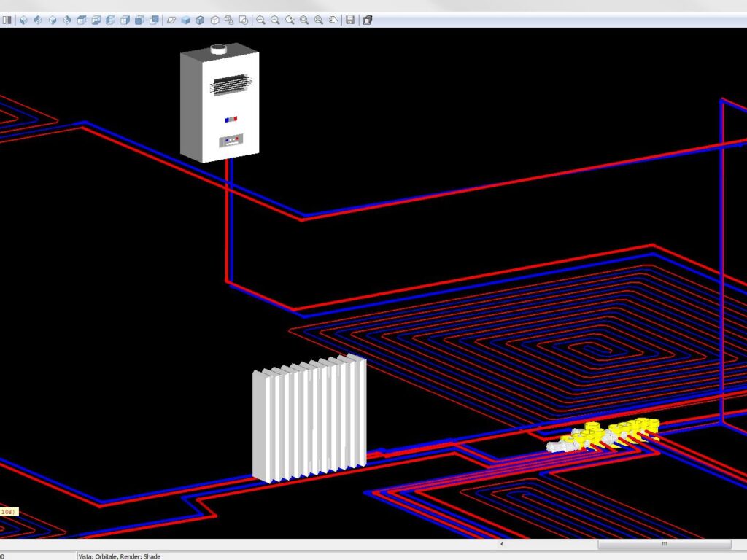Activate the pan hand tool
This screenshot has height=560, width=747.
(333, 20)
